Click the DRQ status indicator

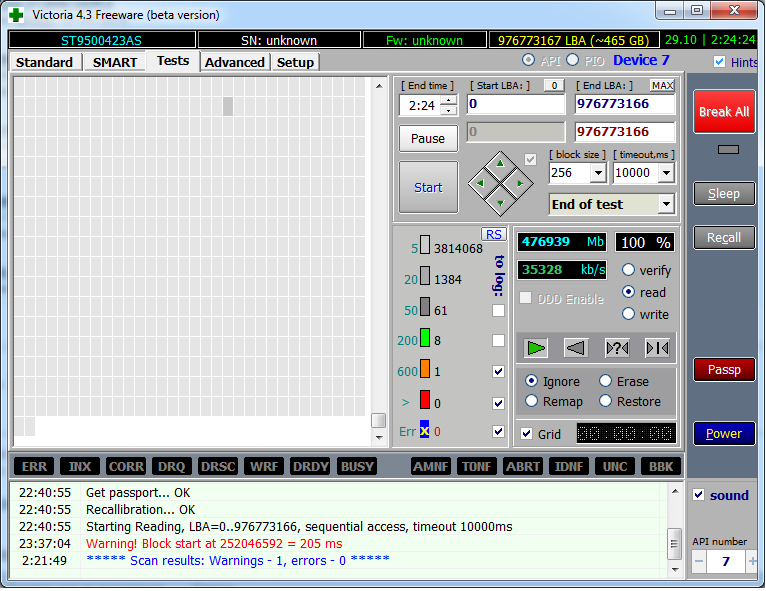tap(171, 466)
